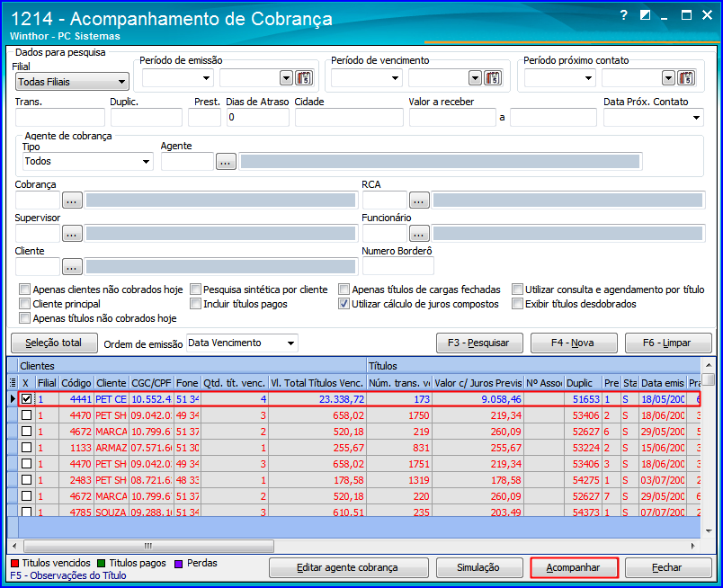Sort by Qtd. tít. venc. column header
This screenshot has width=723, height=588.
point(235,383)
